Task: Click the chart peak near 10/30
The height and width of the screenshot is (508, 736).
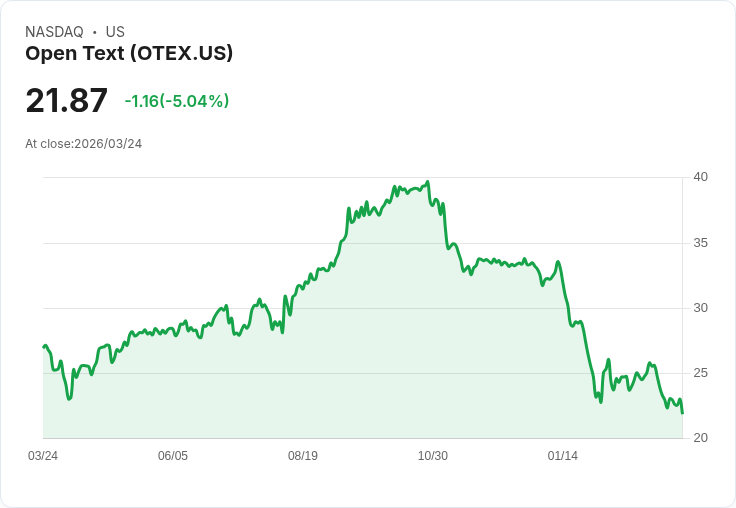Action: click(x=428, y=182)
